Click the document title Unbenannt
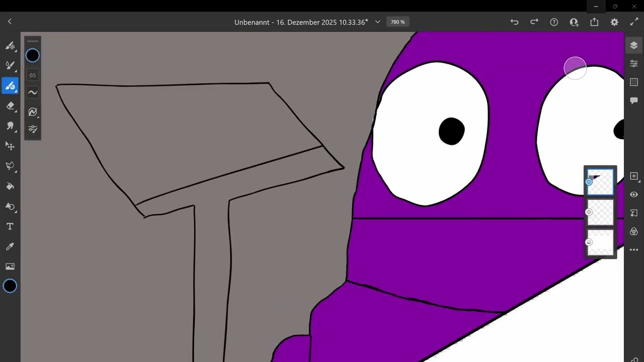This screenshot has height=362, width=644. click(301, 22)
